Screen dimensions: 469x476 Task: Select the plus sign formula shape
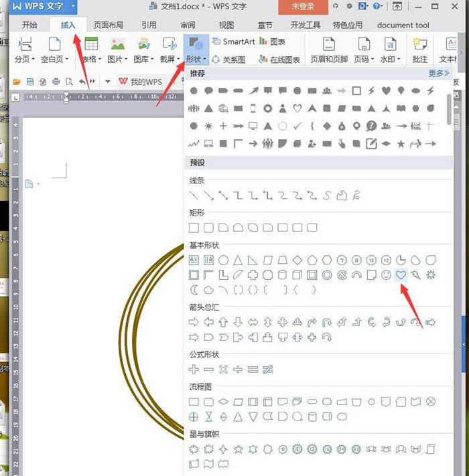194,370
